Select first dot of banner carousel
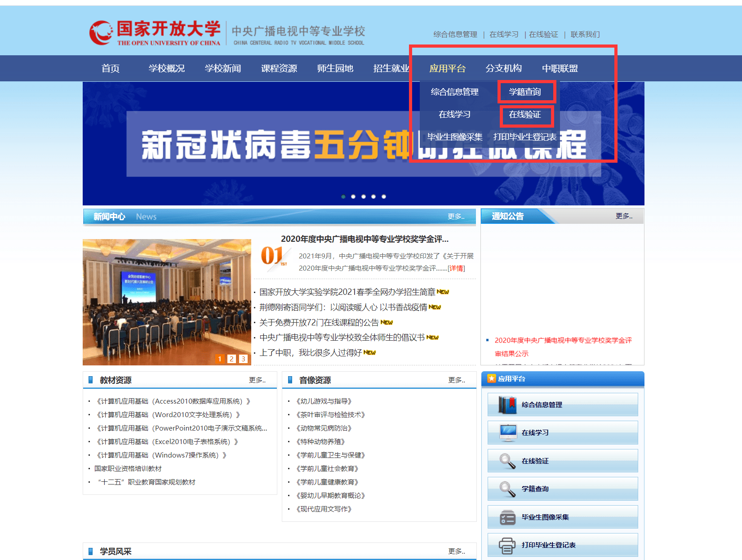The image size is (742, 560). [x=343, y=196]
